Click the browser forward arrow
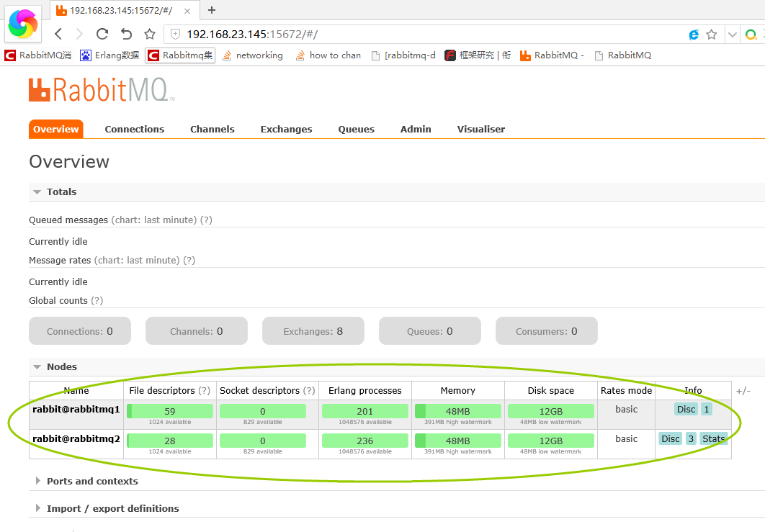 [x=79, y=34]
